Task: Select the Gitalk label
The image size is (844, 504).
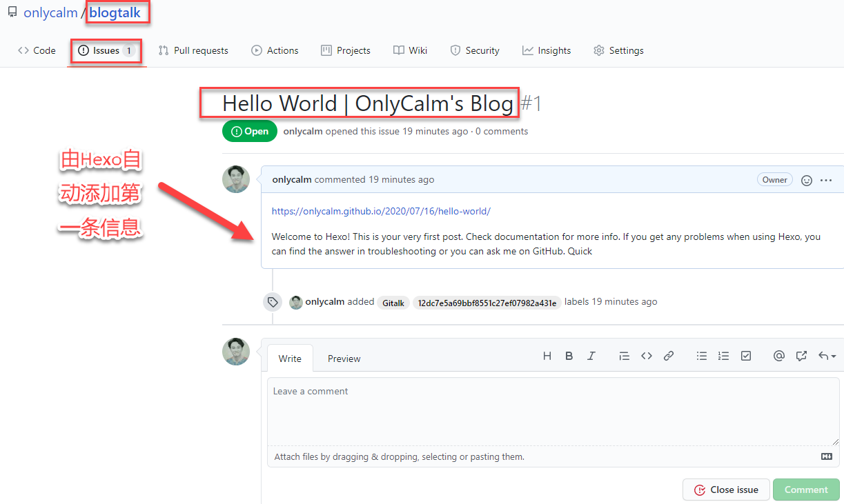Action: 393,303
